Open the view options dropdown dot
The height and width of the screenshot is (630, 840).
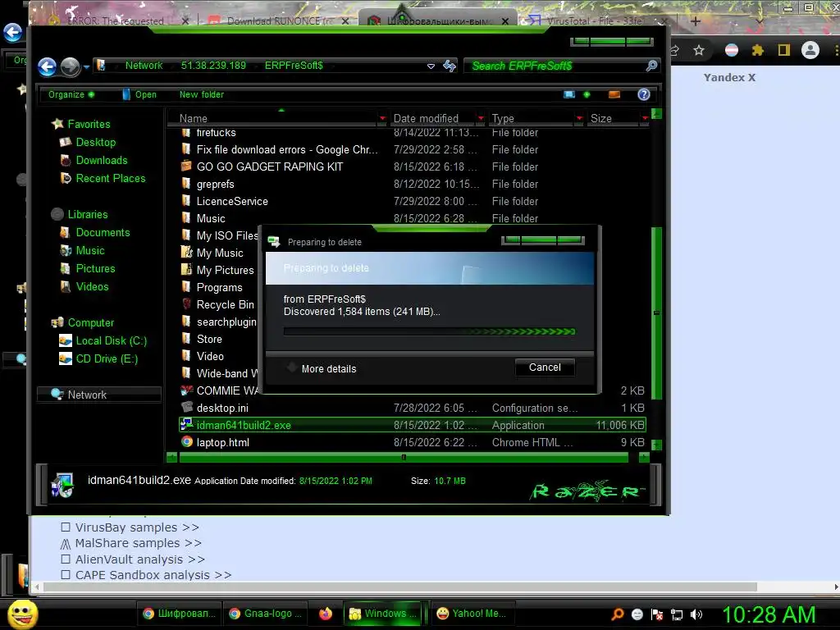point(587,94)
